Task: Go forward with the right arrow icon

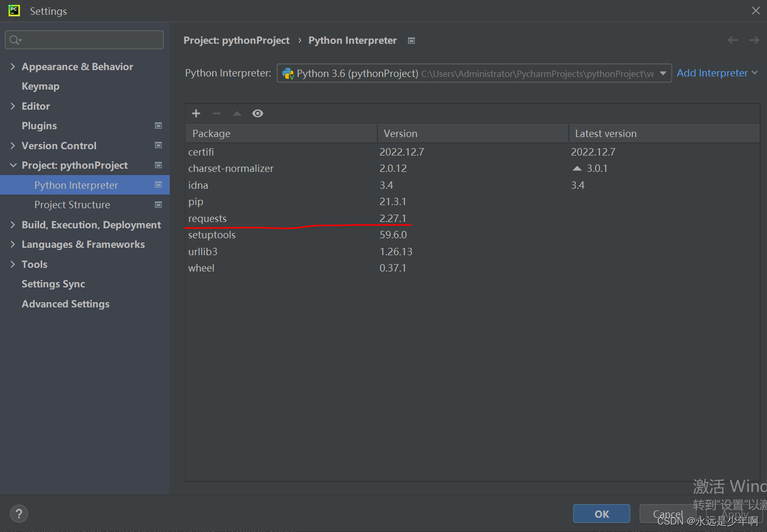Action: click(754, 40)
